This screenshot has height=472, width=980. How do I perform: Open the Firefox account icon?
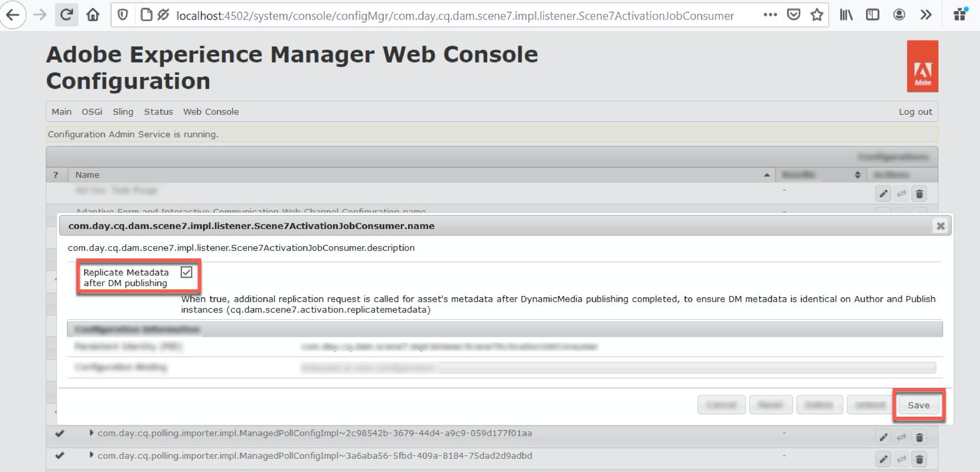click(x=899, y=15)
